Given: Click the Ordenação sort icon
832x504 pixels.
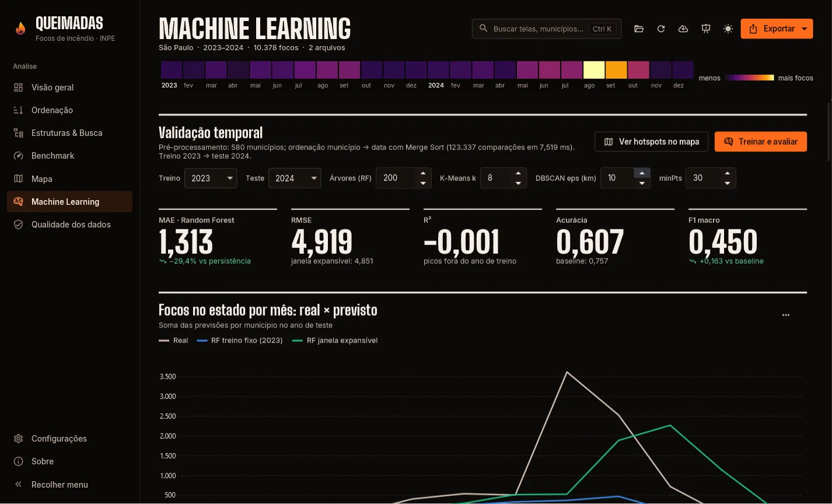Looking at the screenshot, I should point(19,110).
